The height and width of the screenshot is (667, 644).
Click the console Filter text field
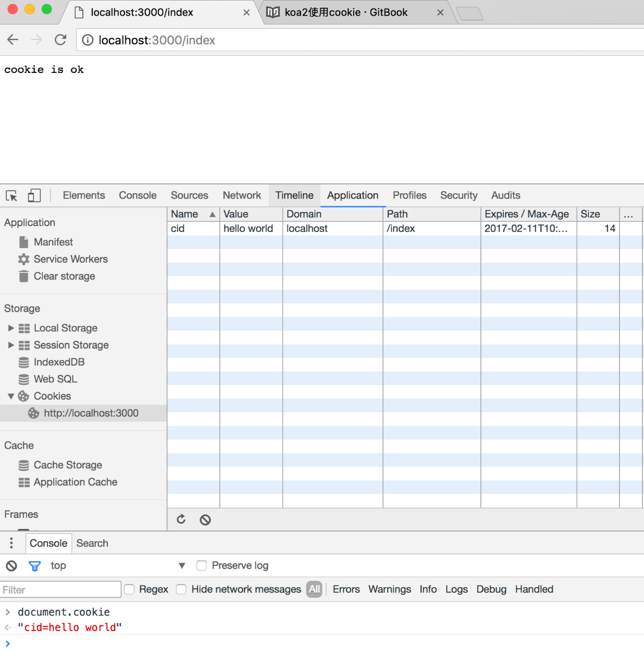click(x=60, y=590)
